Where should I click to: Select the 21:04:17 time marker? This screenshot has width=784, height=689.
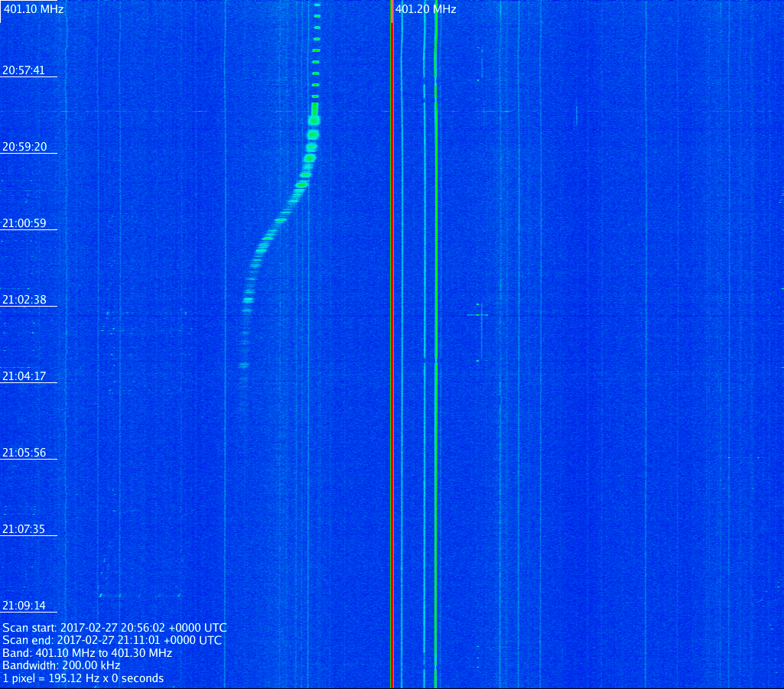[x=24, y=376]
